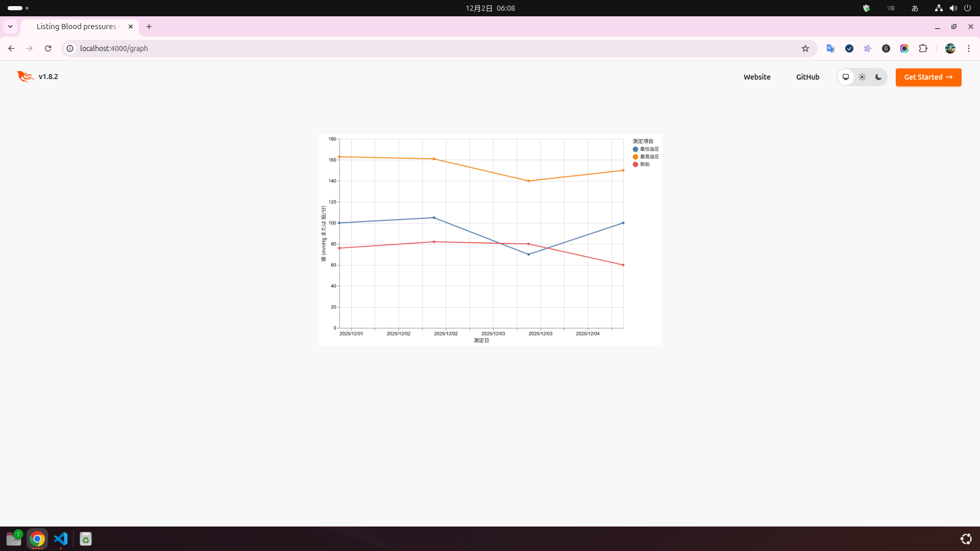980x551 pixels.
Task: Switch to dark theme mode
Action: pos(878,77)
